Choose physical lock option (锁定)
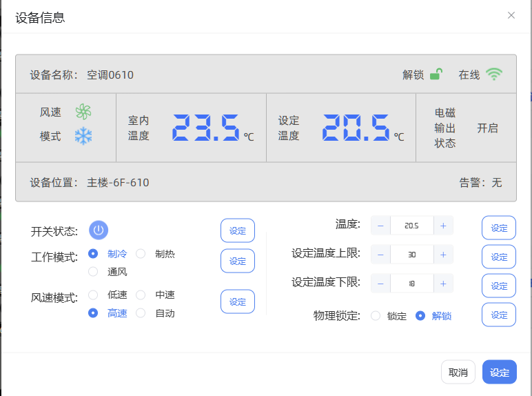The height and width of the screenshot is (396, 532). (376, 316)
